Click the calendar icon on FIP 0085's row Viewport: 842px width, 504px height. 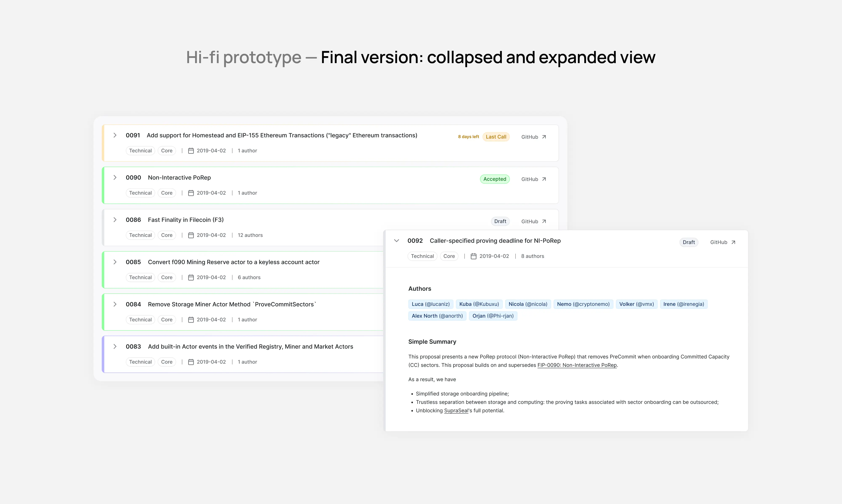coord(191,277)
